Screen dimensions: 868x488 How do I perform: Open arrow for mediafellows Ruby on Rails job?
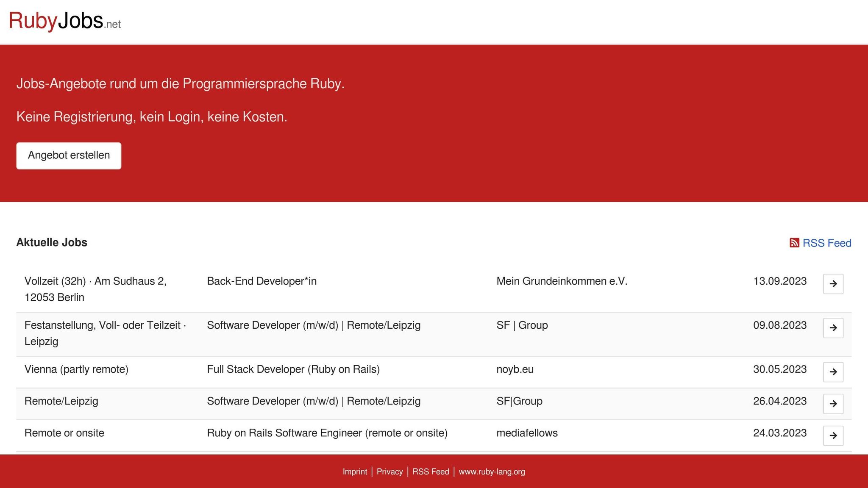(833, 435)
